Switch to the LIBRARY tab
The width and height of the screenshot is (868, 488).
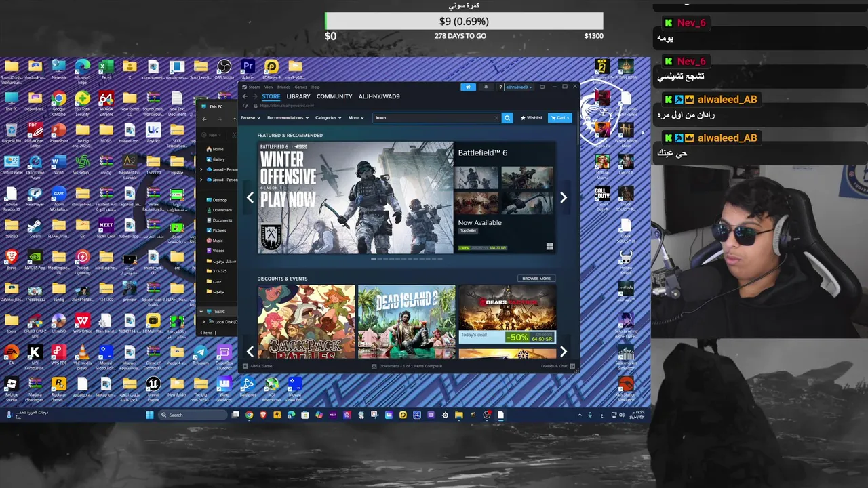coord(298,96)
